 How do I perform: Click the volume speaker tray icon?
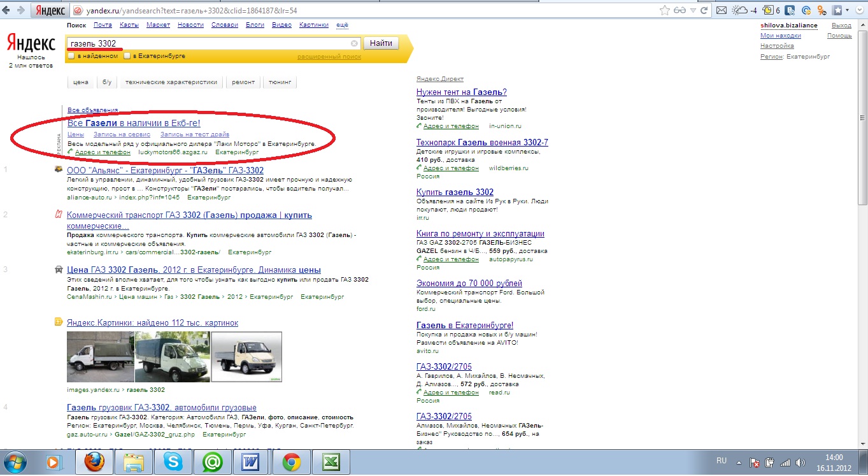pos(800,462)
